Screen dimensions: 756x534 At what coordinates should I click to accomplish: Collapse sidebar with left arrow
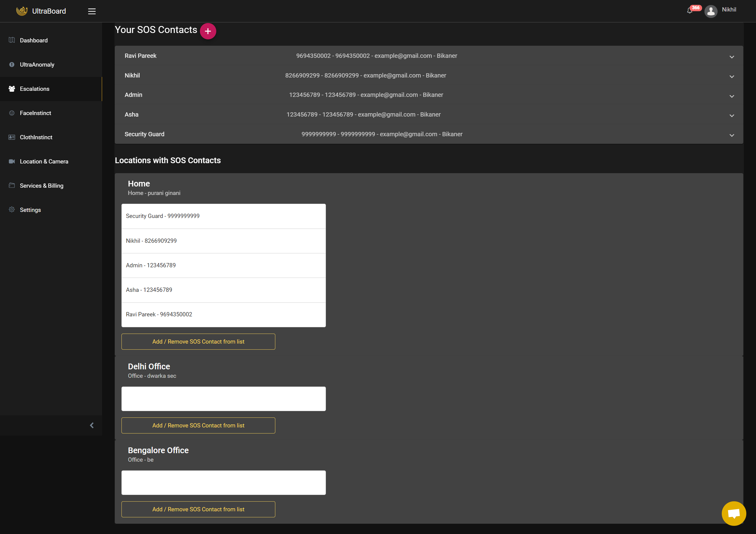(92, 425)
